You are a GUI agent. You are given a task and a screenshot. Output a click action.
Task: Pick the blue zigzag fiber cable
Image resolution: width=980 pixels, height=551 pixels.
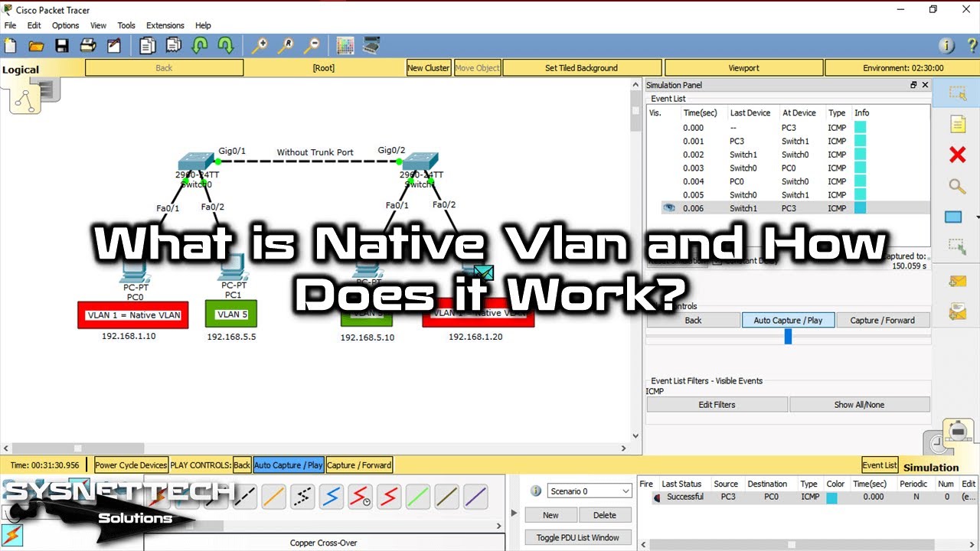332,497
